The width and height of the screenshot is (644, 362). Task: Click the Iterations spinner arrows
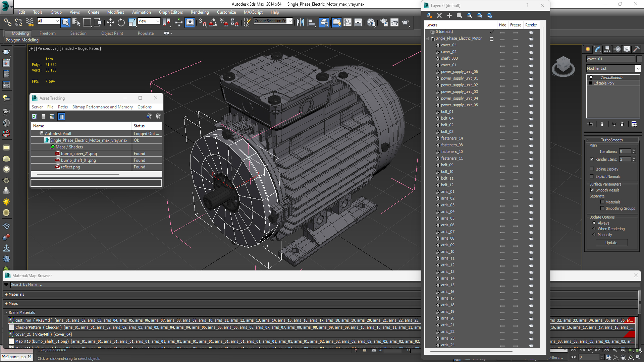pyautogui.click(x=634, y=152)
